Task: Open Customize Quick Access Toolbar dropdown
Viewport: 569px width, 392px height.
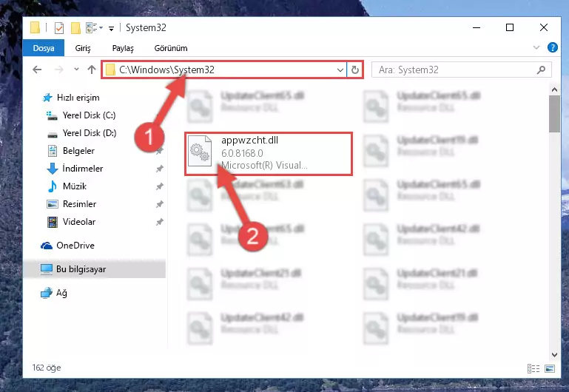Action: point(112,28)
